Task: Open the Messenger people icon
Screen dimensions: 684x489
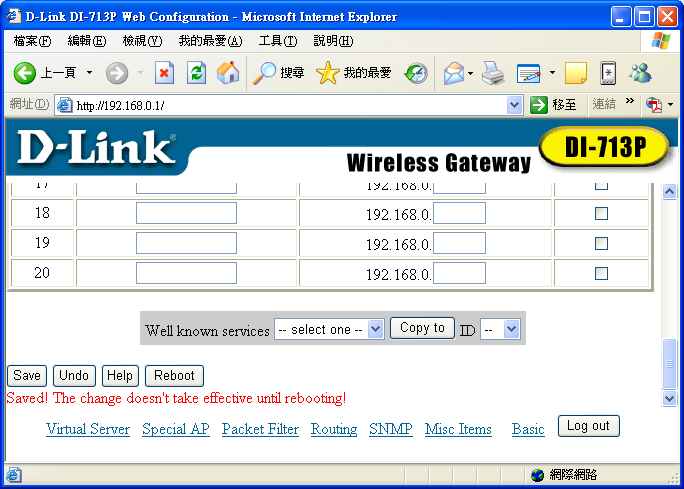Action: [x=640, y=73]
